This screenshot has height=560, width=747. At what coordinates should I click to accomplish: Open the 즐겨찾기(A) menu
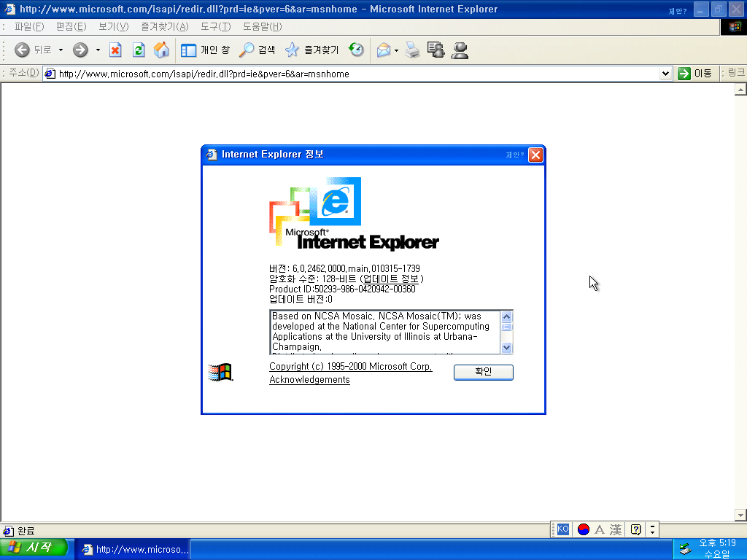pyautogui.click(x=164, y=27)
